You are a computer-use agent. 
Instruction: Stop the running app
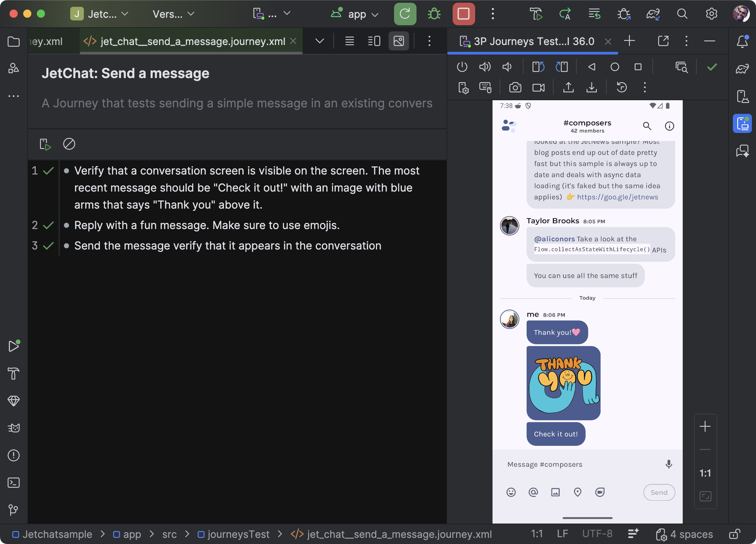coord(463,14)
